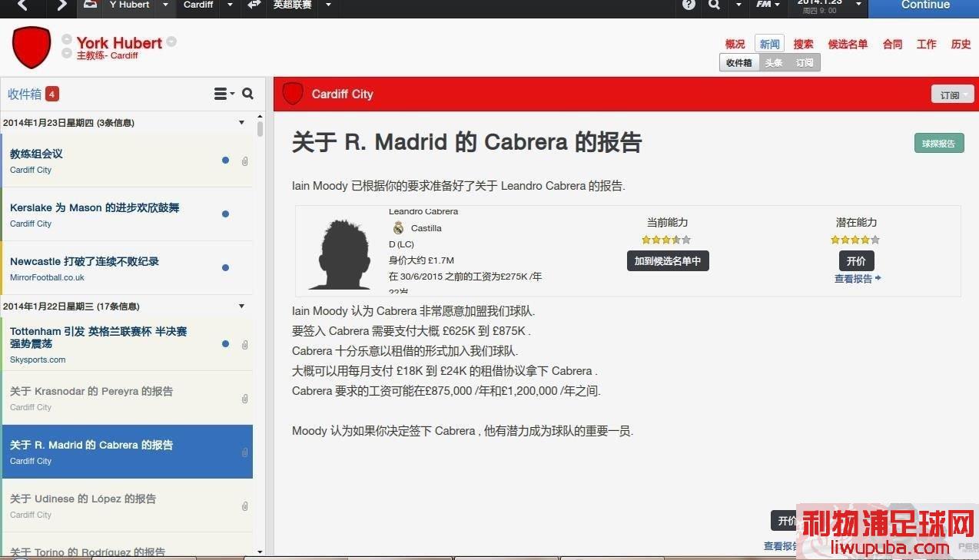Screen dimensions: 979x560
Task: Select the 收件箱 sub-tab
Action: point(739,62)
